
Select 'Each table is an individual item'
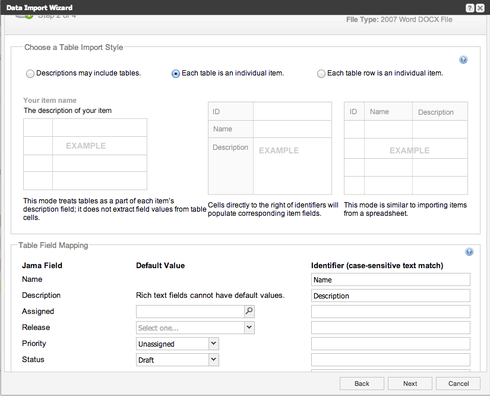coord(175,74)
